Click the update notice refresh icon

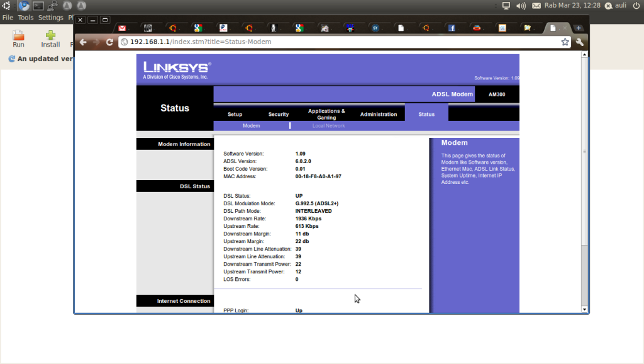(x=11, y=59)
